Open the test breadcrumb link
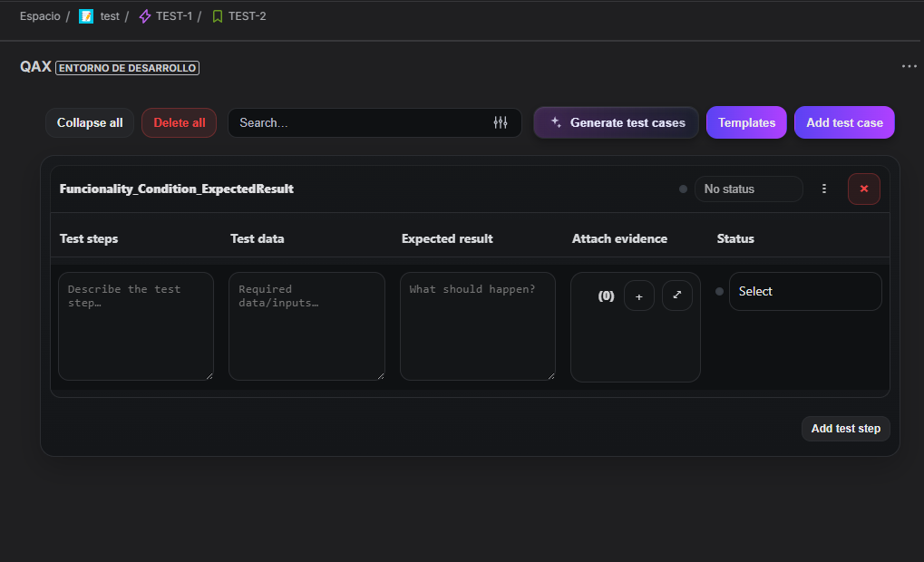 [x=110, y=16]
